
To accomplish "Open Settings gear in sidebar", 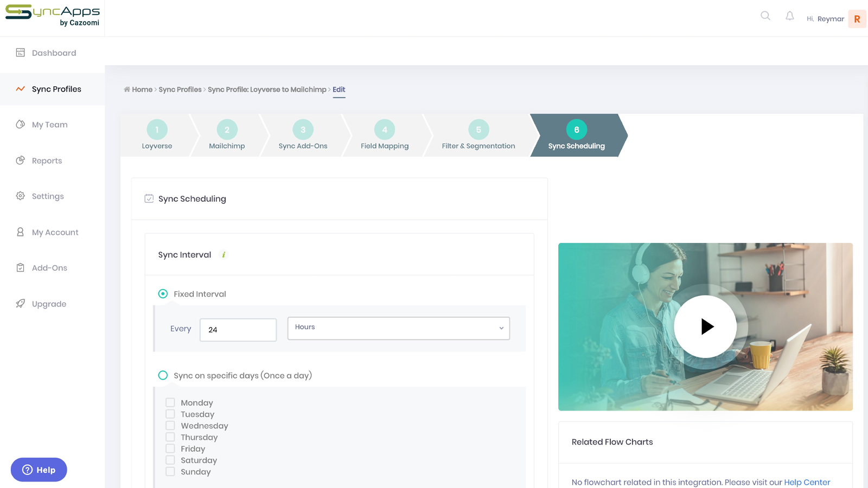I will (21, 196).
